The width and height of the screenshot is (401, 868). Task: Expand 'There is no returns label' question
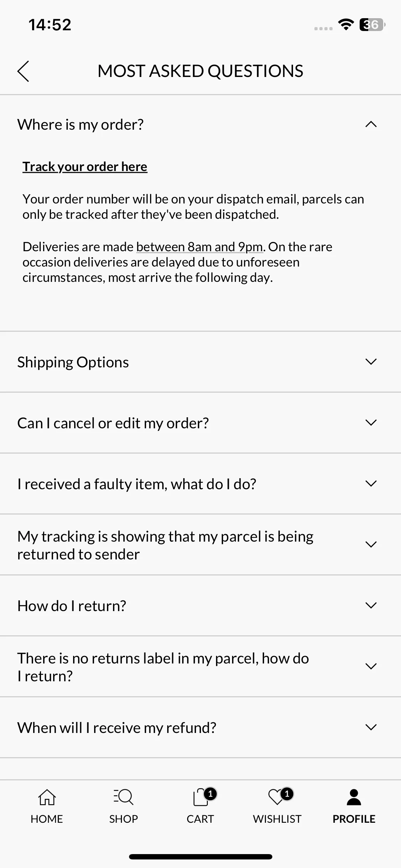point(200,666)
